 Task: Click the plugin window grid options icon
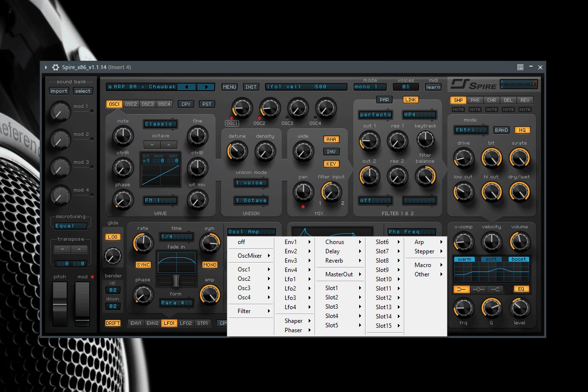click(x=520, y=67)
